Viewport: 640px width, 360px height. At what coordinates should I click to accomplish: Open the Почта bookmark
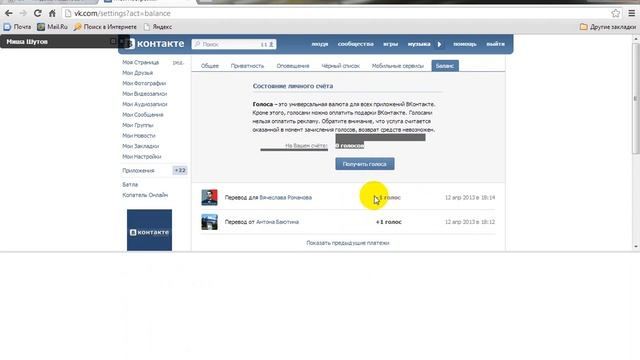18,27
